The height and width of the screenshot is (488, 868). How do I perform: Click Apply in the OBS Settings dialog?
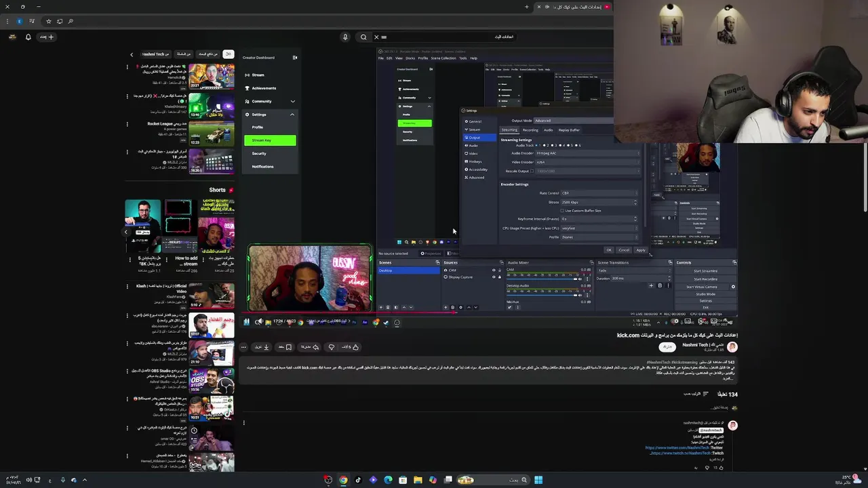click(641, 250)
